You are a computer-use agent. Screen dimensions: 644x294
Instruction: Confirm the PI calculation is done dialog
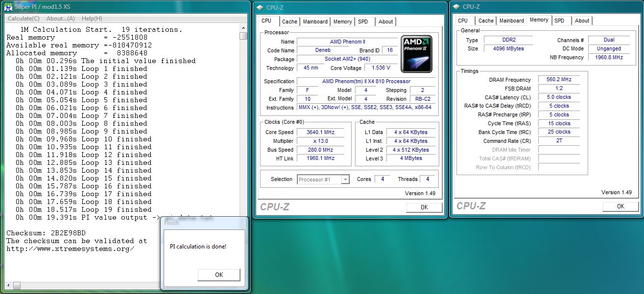coord(219,274)
